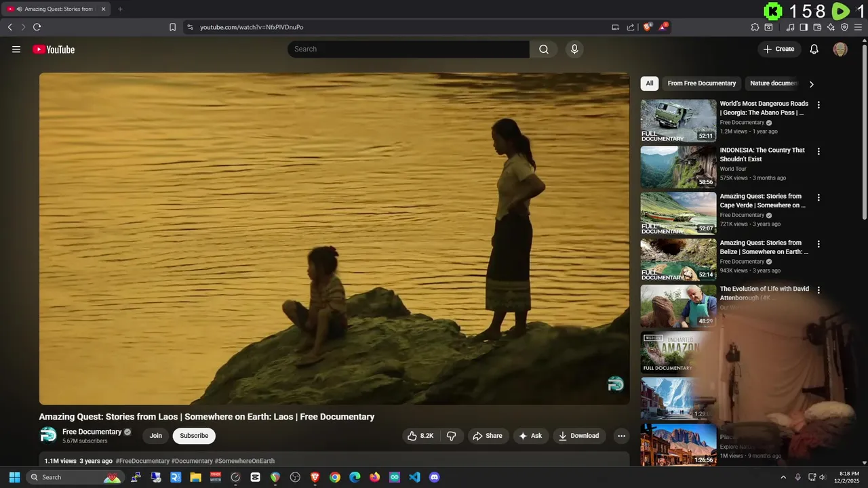
Task: Open #SomewhereOnEarth hashtag link
Action: (245, 461)
